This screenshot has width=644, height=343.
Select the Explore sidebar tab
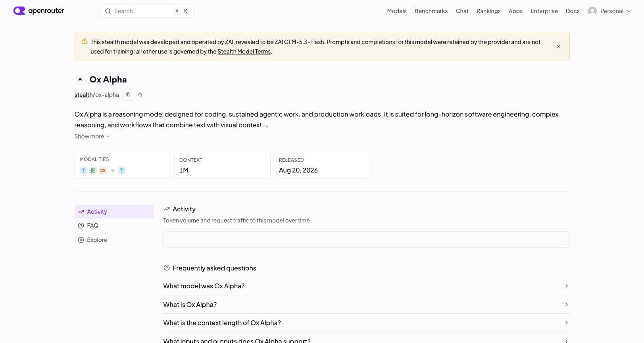point(114,240)
